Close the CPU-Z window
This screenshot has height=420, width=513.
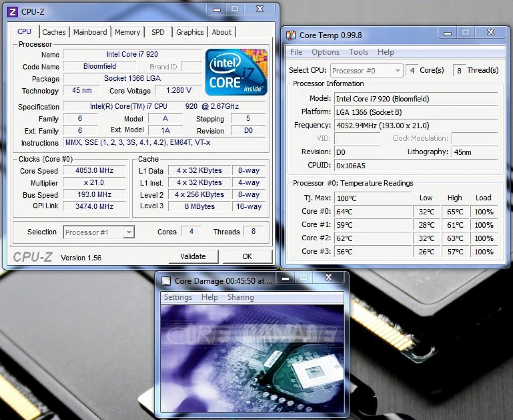[x=260, y=9]
